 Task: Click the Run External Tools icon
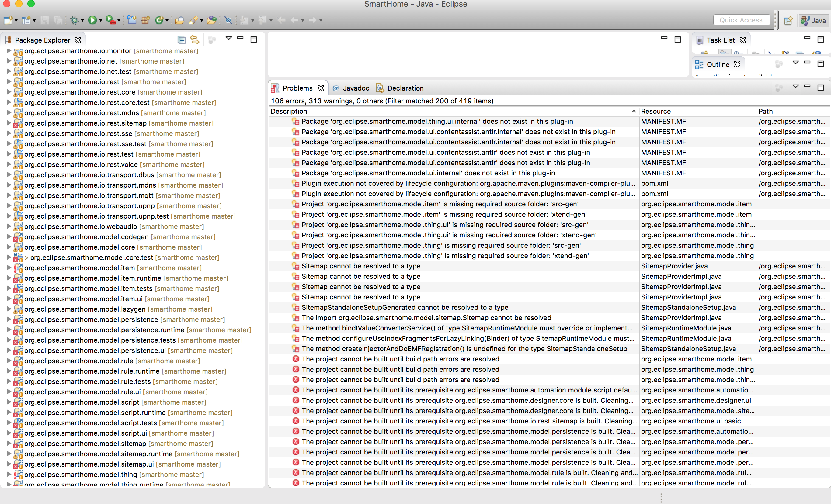(x=110, y=20)
